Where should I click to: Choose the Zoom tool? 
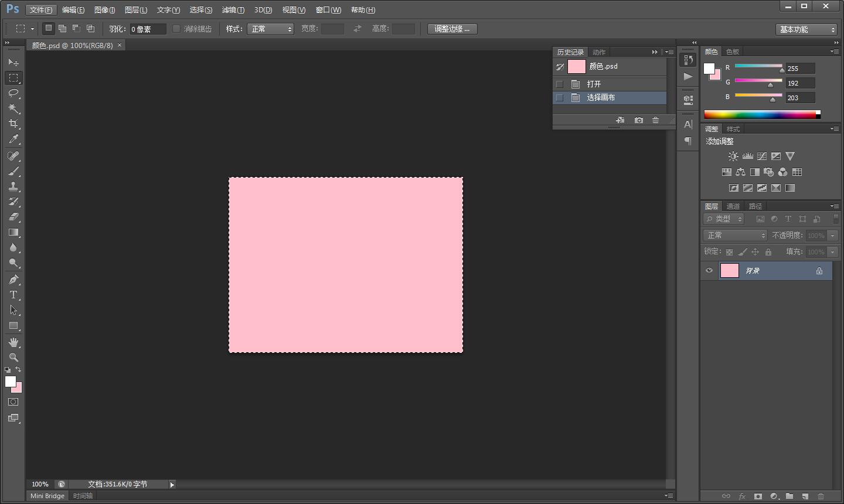(x=13, y=357)
